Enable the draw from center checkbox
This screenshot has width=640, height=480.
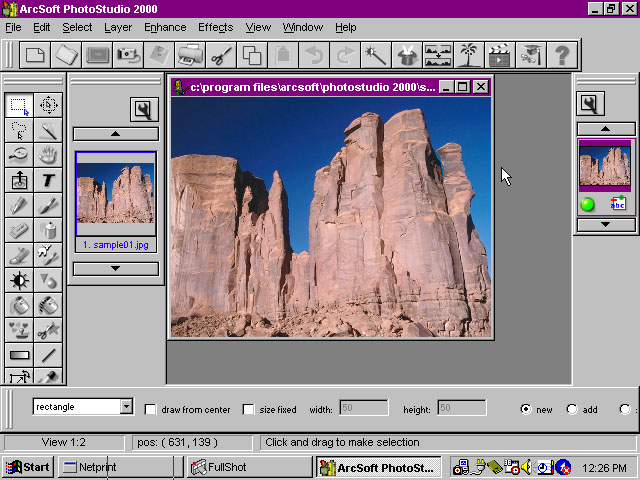click(x=151, y=409)
